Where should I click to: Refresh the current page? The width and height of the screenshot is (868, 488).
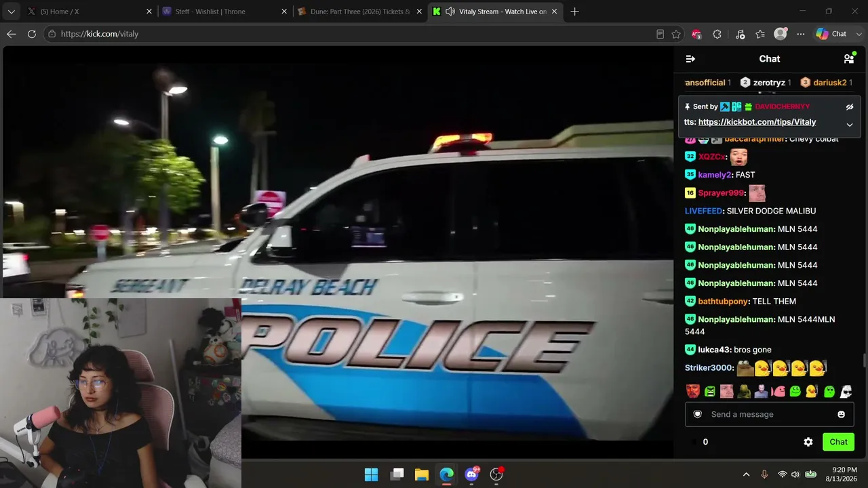32,34
